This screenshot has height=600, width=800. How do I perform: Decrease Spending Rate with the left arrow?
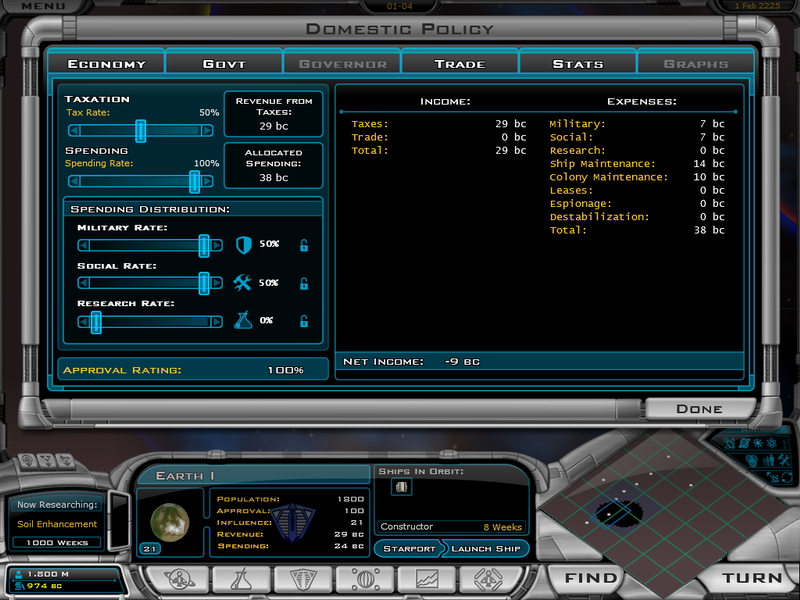[74, 181]
